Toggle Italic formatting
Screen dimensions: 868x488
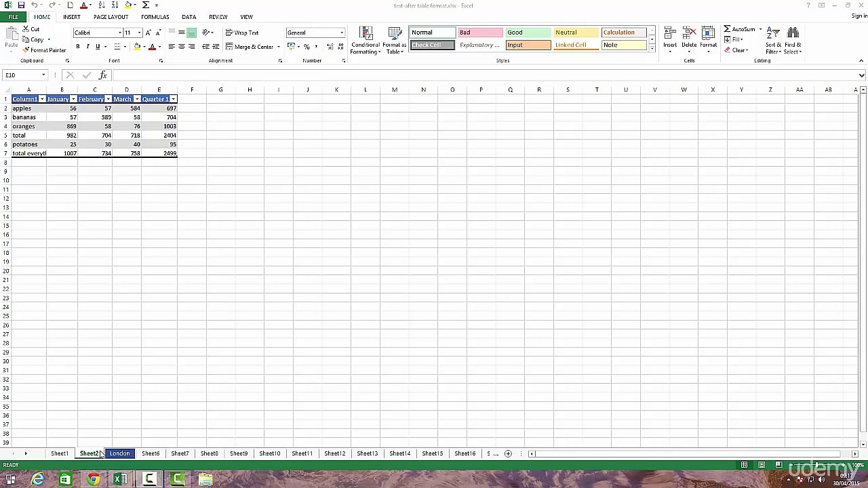pyautogui.click(x=87, y=47)
